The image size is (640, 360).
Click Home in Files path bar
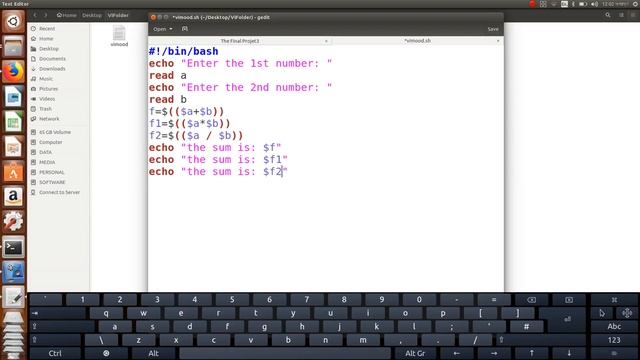(67, 15)
